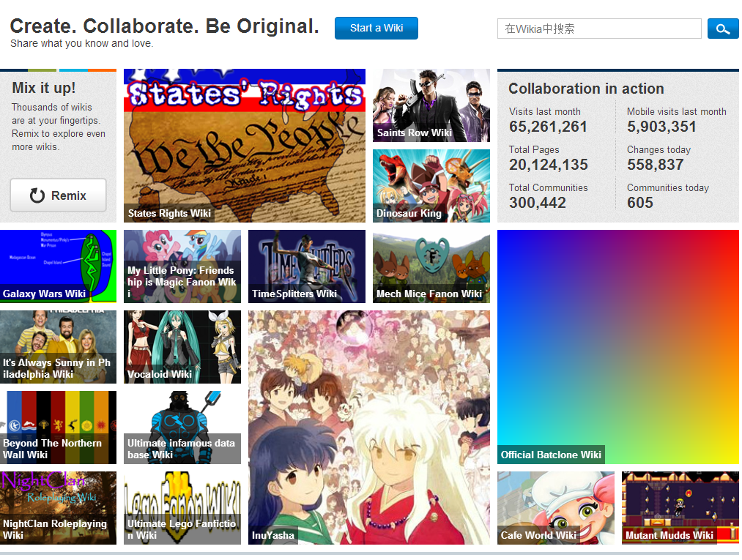This screenshot has width=742, height=560.
Task: Click the Collaboration in action heading
Action: (586, 89)
